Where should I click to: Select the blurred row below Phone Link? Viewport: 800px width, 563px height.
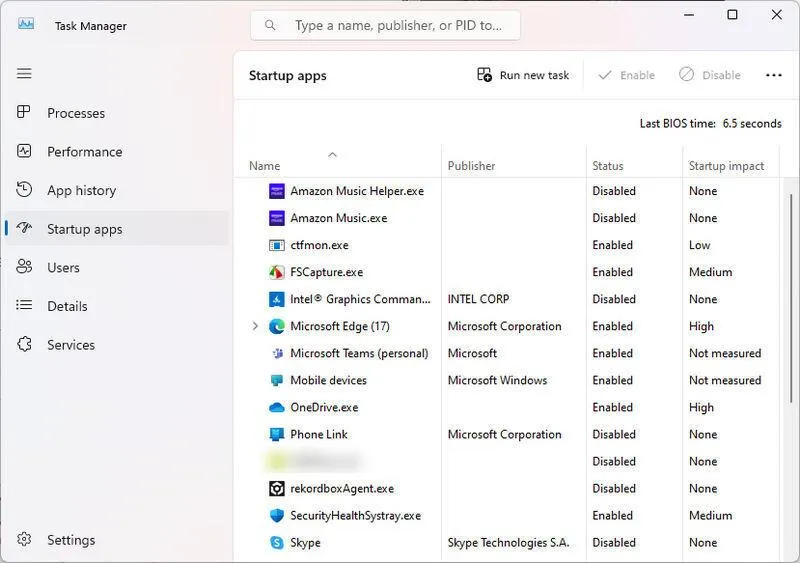point(507,461)
